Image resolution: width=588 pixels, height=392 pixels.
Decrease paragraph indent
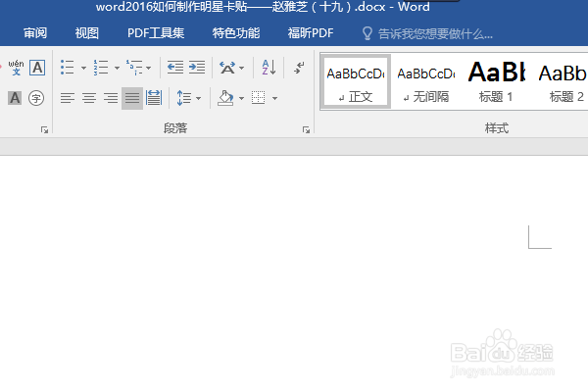(175, 68)
